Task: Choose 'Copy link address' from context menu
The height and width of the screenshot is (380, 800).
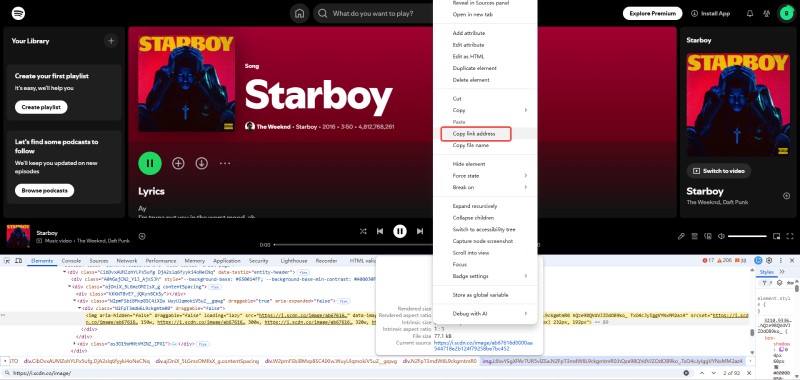Action: (485, 134)
